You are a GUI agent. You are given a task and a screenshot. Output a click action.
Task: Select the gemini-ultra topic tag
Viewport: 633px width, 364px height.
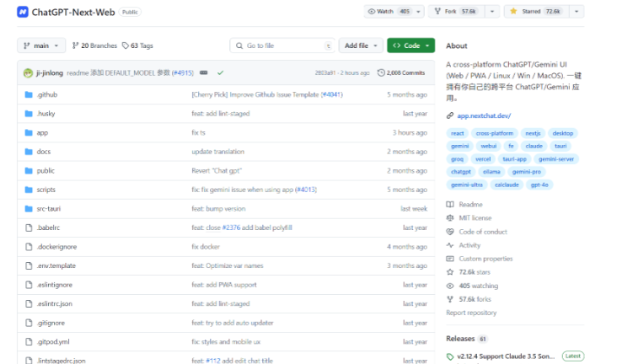click(467, 185)
